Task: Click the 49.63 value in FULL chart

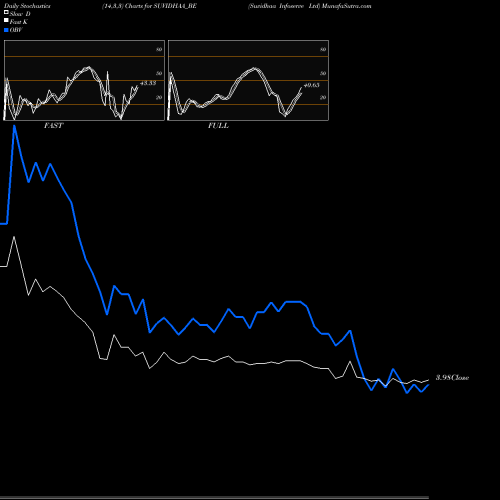Action: click(312, 85)
